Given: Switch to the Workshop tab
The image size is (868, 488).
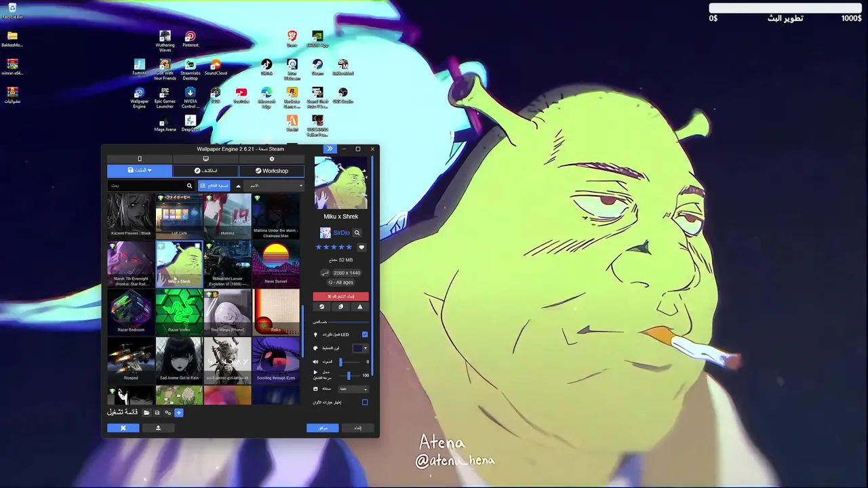Looking at the screenshot, I should pyautogui.click(x=271, y=171).
